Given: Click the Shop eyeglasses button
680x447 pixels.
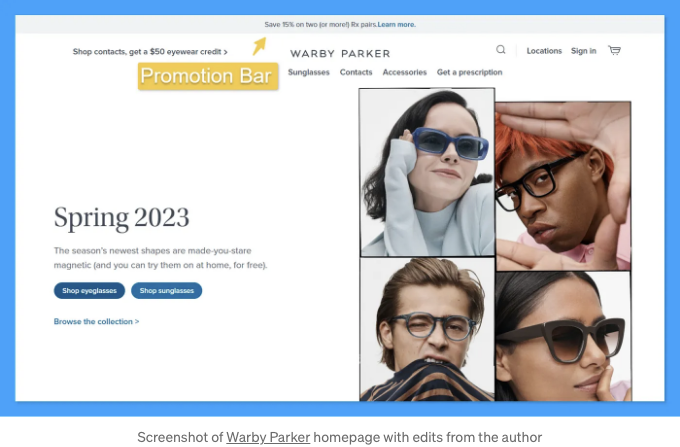Looking at the screenshot, I should [x=89, y=290].
